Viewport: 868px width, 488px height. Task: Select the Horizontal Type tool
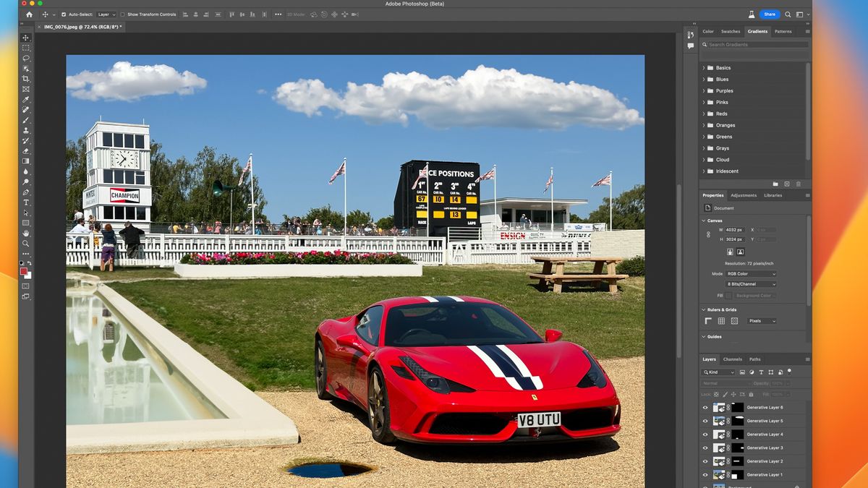[x=26, y=202]
